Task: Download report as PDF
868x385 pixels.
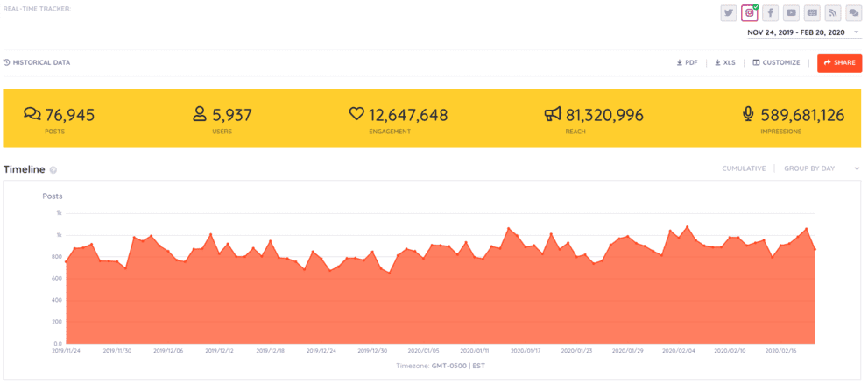Action: point(688,63)
